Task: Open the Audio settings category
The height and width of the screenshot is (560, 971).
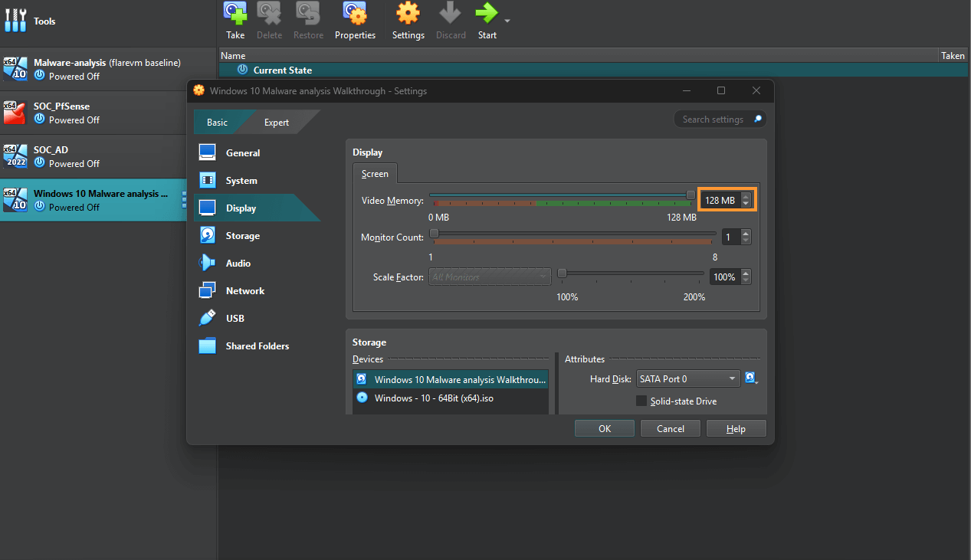Action: (257, 264)
